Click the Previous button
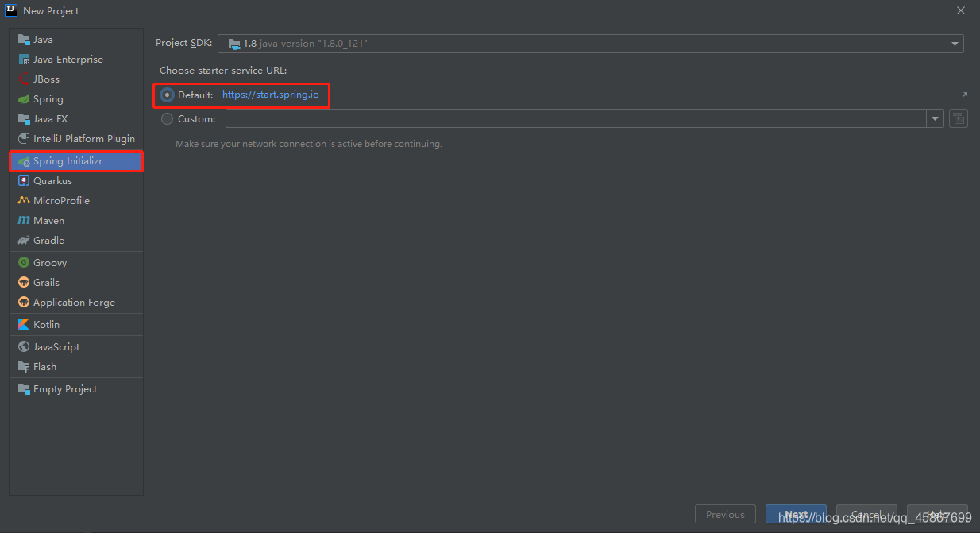The height and width of the screenshot is (533, 980). [725, 514]
